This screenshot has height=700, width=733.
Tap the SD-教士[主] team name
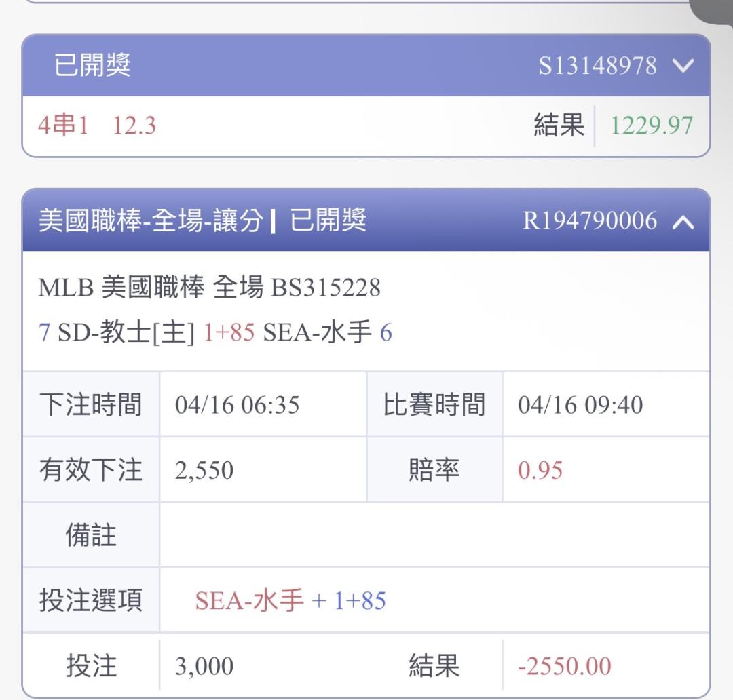[x=126, y=333]
